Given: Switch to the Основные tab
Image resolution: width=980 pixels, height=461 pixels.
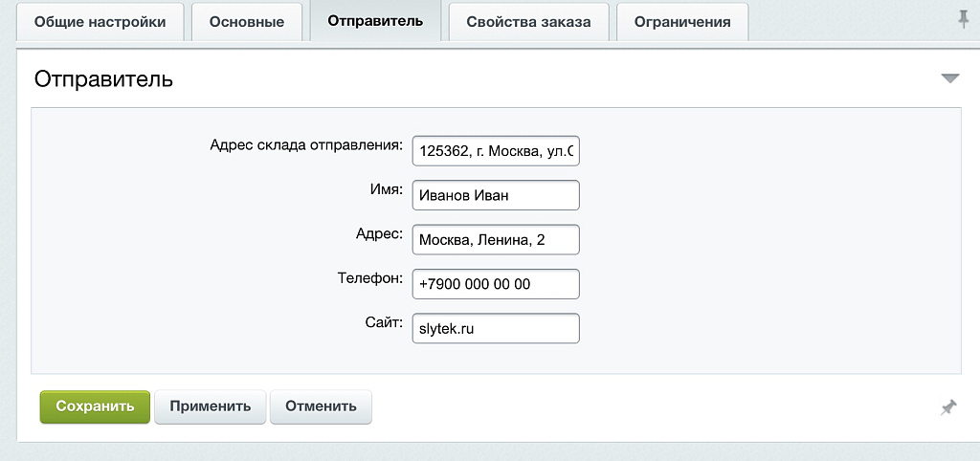Looking at the screenshot, I should pos(247,22).
